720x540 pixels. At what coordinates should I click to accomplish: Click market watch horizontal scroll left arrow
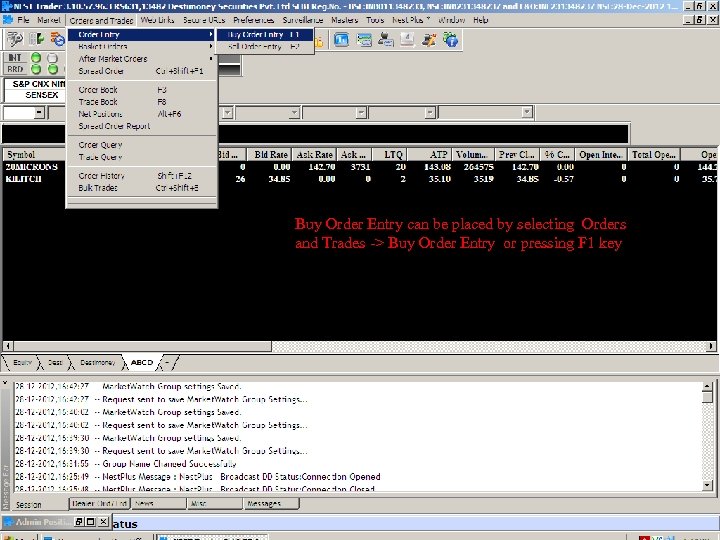[x=8, y=346]
